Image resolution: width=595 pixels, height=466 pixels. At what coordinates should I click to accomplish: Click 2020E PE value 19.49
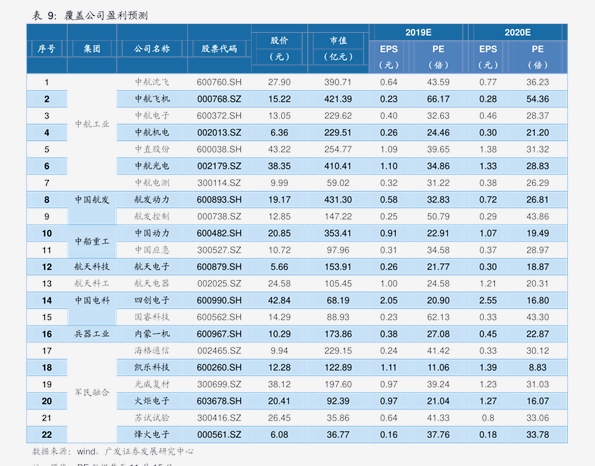[537, 233]
